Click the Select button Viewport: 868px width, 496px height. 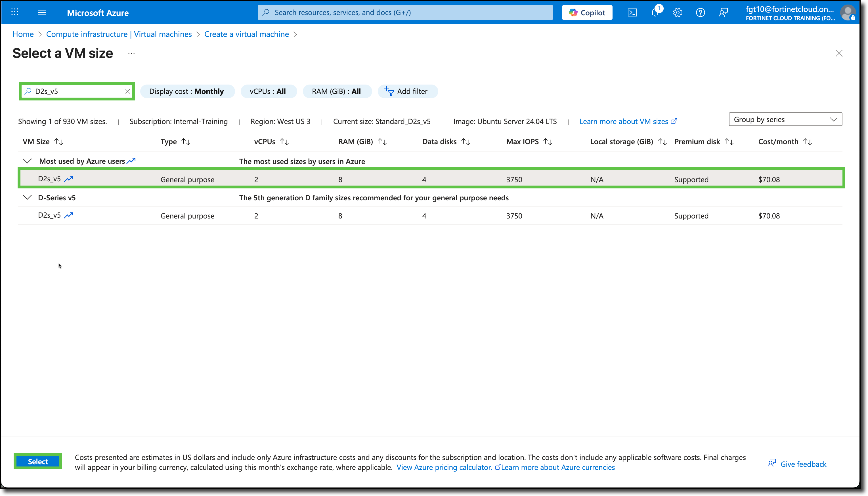[x=37, y=461]
